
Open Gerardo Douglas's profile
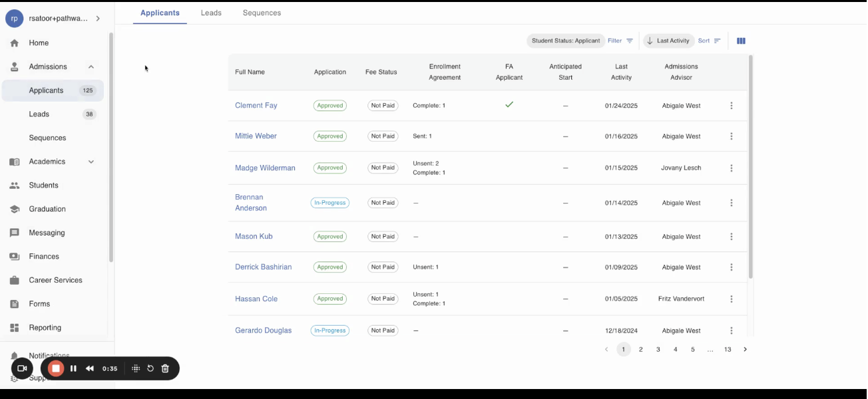coord(264,331)
